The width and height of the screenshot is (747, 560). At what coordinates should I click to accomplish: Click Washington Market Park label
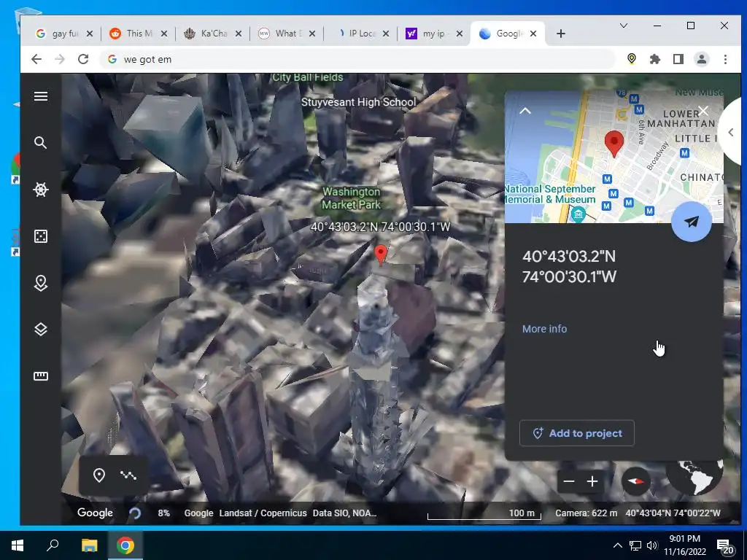pyautogui.click(x=352, y=198)
